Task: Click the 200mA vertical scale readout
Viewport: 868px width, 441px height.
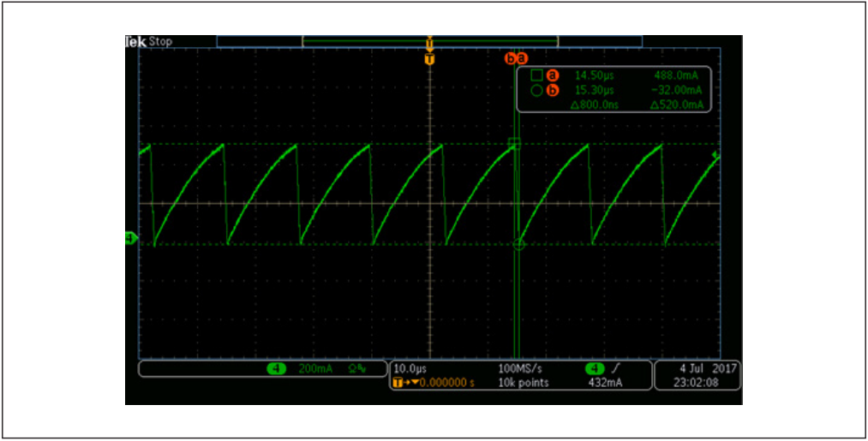Action: tap(315, 369)
